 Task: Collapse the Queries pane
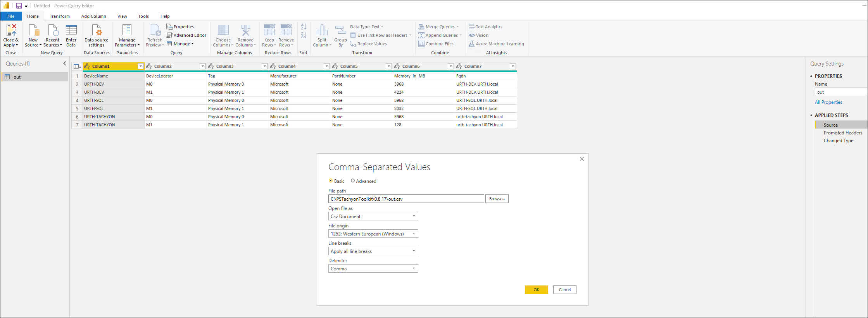(64, 64)
